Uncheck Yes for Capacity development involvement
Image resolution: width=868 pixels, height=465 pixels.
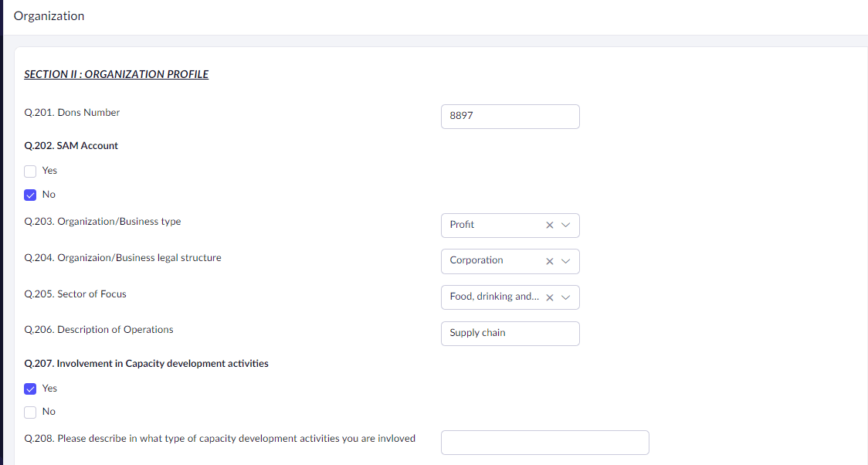tap(30, 389)
